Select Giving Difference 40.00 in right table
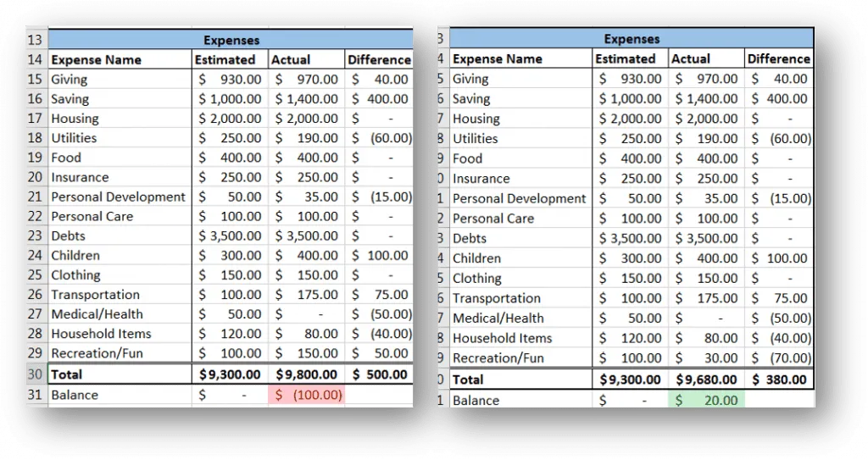868x460 pixels. tap(779, 79)
